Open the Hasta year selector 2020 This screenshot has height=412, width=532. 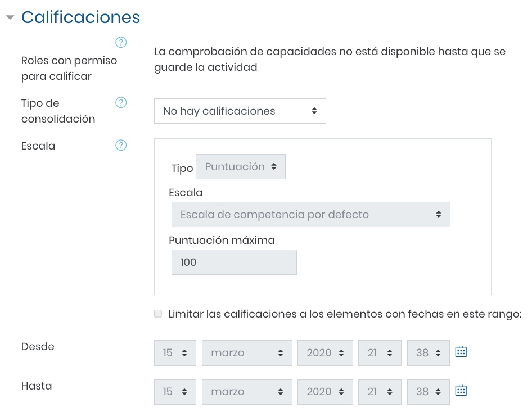coord(325,392)
